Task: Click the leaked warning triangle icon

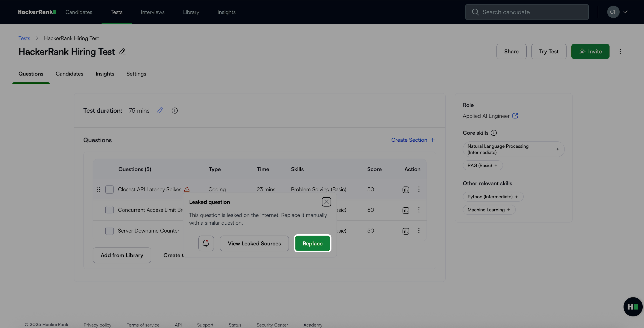Action: (x=187, y=189)
